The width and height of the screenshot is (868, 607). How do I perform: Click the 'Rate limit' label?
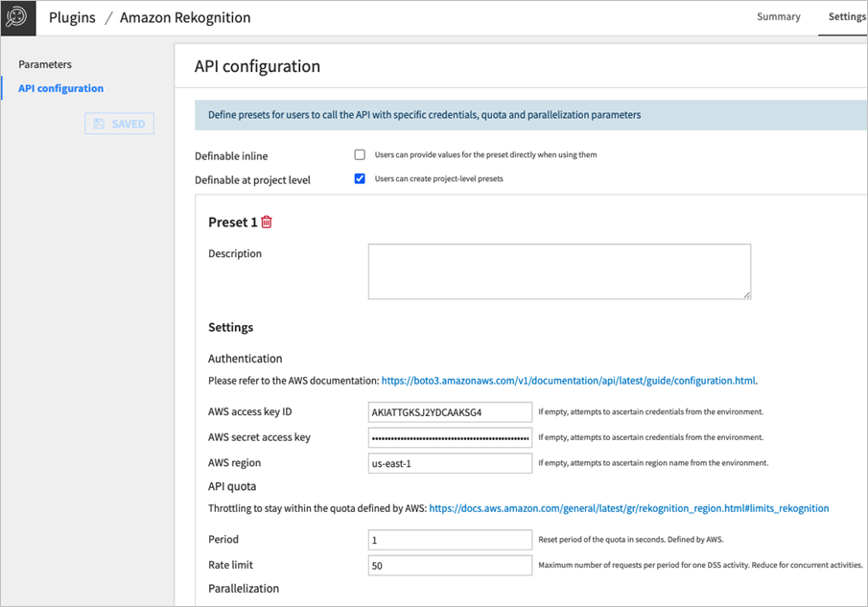point(230,565)
